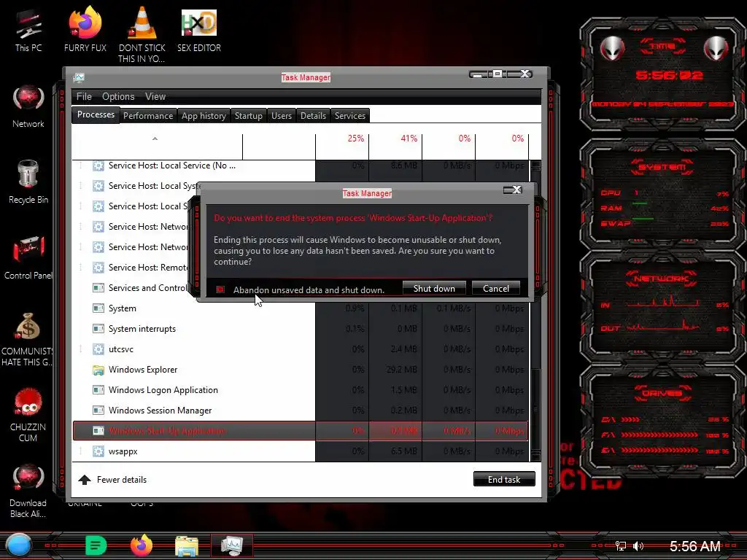747x560 pixels.
Task: Open the File menu in Task Manager
Action: click(x=84, y=97)
